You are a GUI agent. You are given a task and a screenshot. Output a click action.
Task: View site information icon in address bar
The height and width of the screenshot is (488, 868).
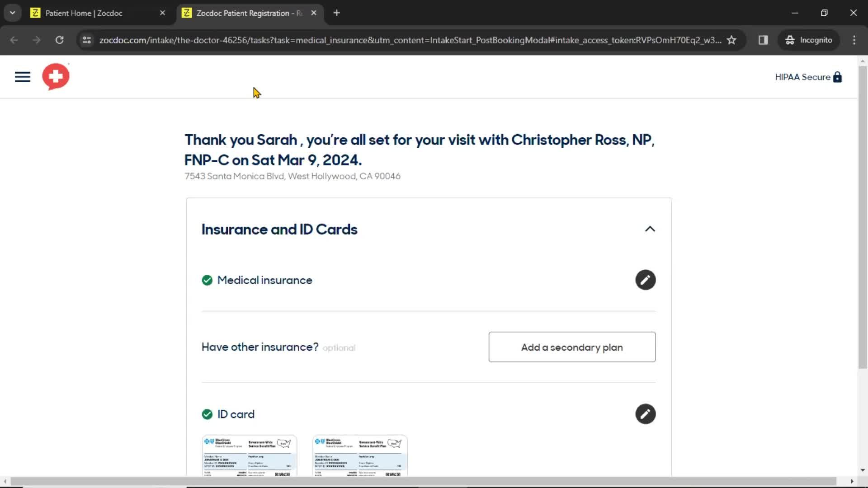pos(87,40)
